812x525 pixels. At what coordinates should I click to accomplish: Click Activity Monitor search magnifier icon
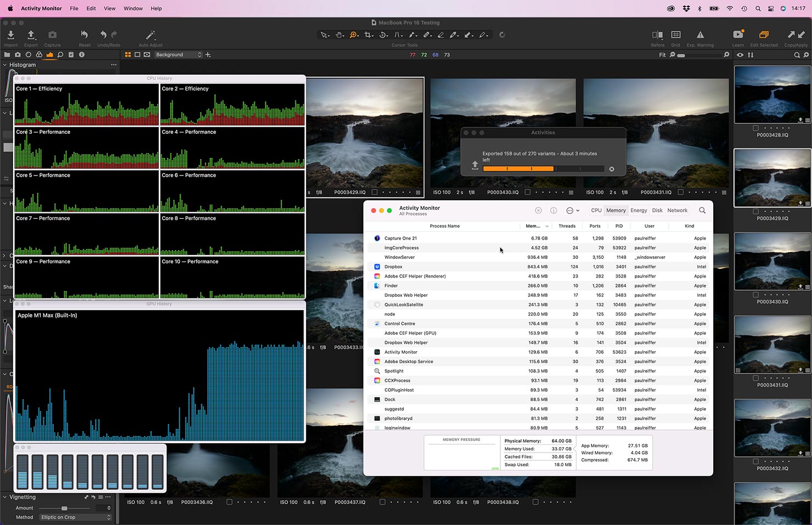702,210
